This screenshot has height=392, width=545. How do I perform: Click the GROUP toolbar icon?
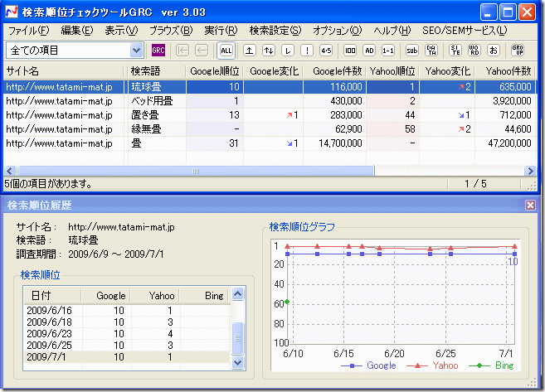click(518, 51)
